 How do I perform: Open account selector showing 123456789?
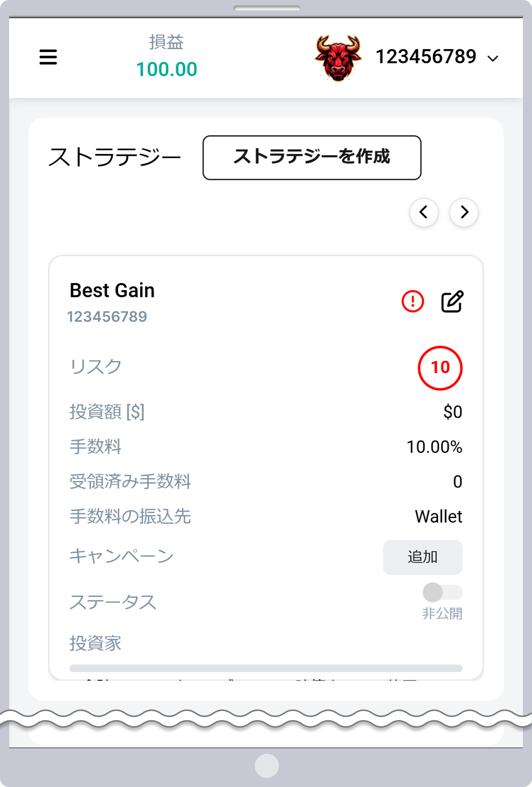point(426,57)
